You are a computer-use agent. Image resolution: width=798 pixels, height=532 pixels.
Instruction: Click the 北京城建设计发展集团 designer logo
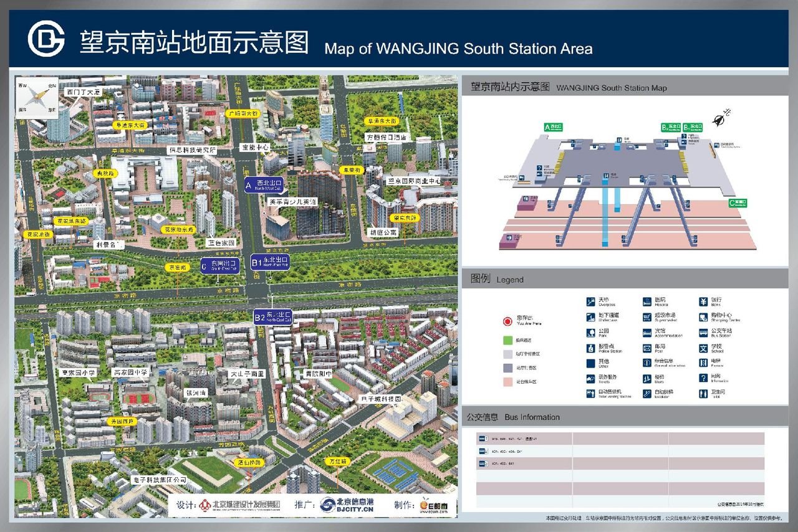[x=238, y=505]
